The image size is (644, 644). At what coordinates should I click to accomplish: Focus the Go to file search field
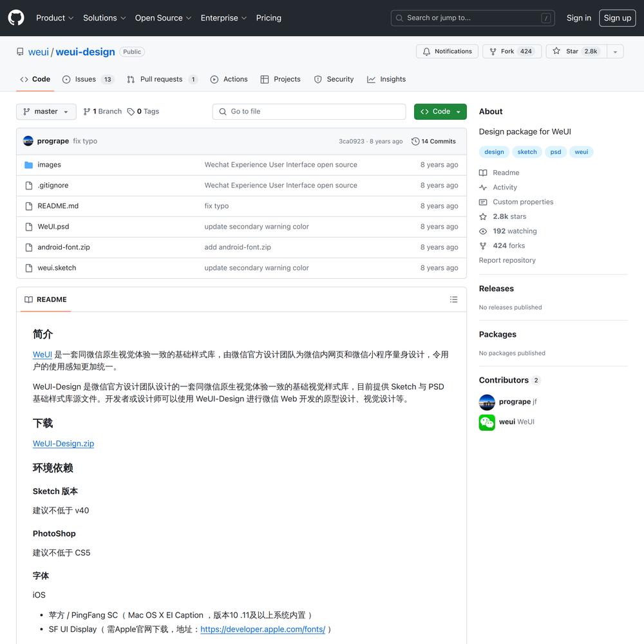(x=309, y=111)
